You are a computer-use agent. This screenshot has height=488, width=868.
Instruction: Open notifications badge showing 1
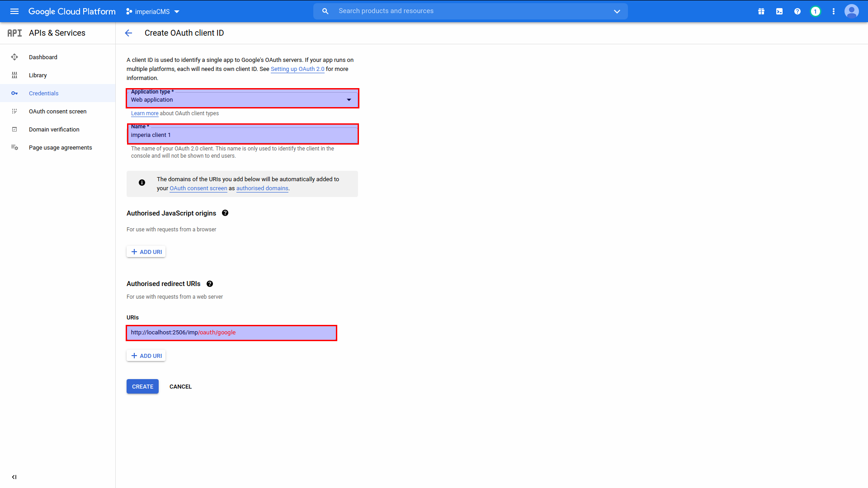[x=816, y=11]
